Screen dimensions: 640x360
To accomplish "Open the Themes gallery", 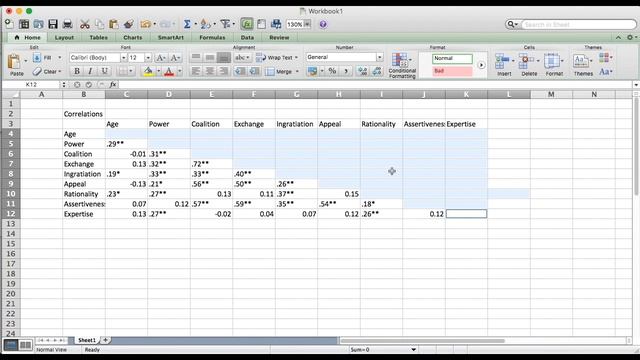I will click(583, 65).
